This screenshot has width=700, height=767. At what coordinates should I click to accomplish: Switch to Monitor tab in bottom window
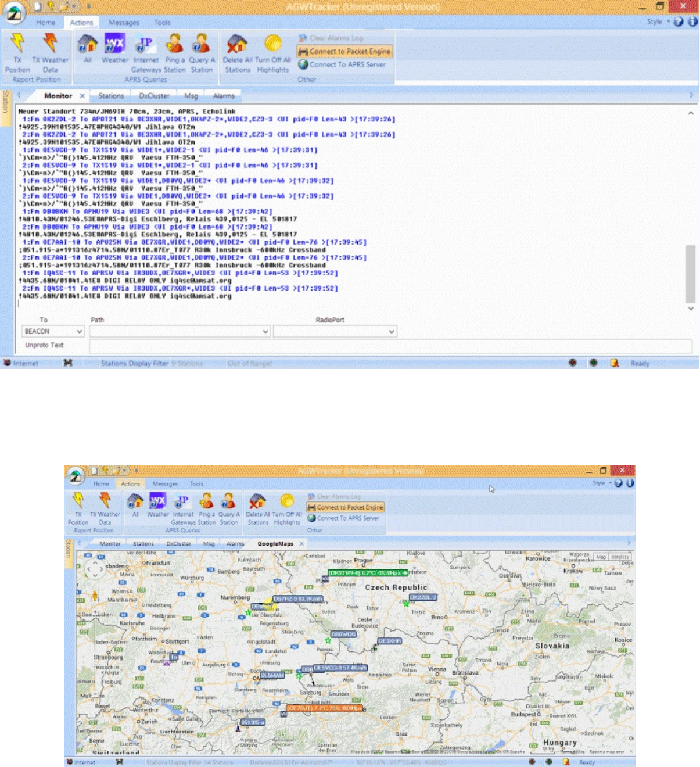tap(110, 544)
